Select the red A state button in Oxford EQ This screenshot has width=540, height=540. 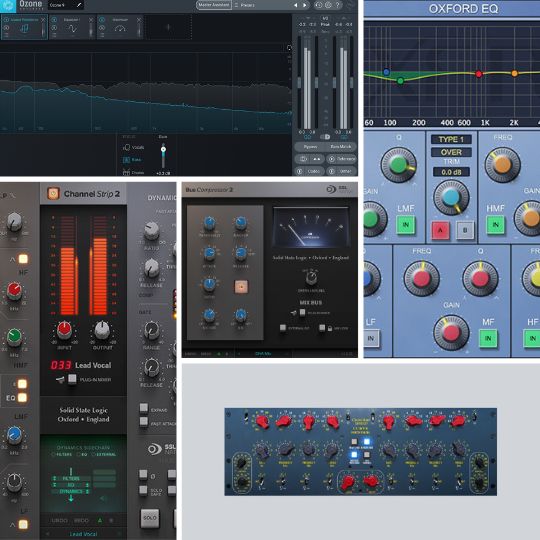(440, 230)
